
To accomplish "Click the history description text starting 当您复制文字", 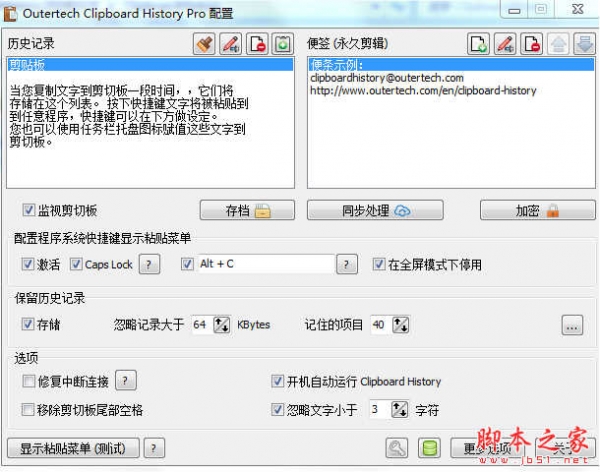I will (129, 116).
